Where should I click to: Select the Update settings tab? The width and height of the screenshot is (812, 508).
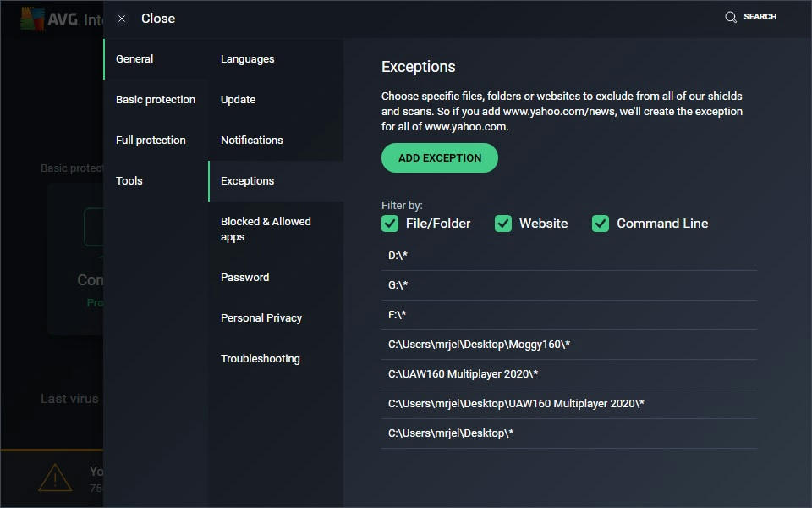coord(276,100)
